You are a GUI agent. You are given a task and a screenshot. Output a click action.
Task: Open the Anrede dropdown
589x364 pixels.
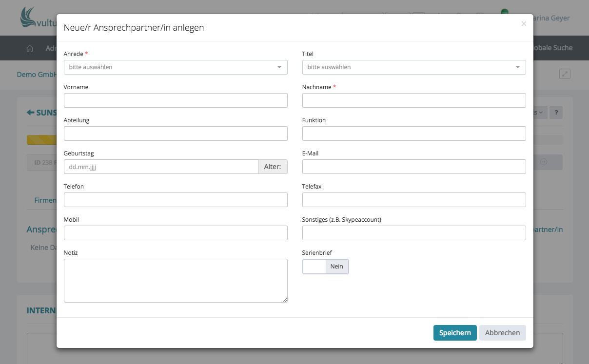(x=176, y=67)
